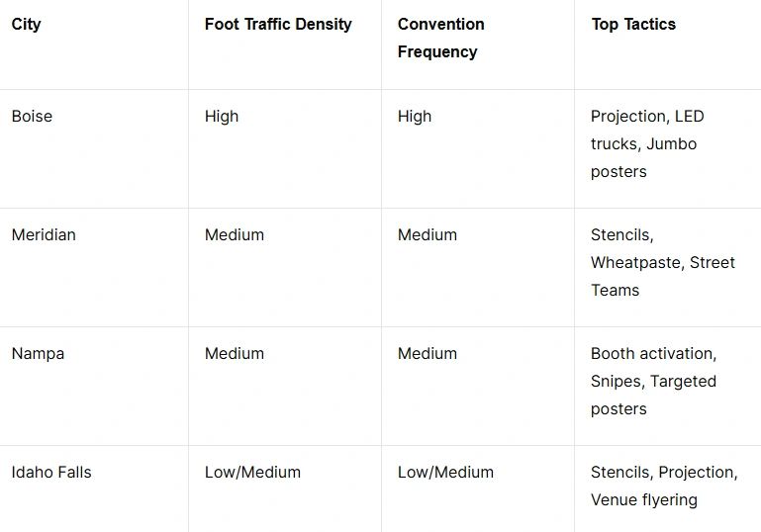Click the Convention Frequency column header
The height and width of the screenshot is (532, 761).
click(x=441, y=38)
